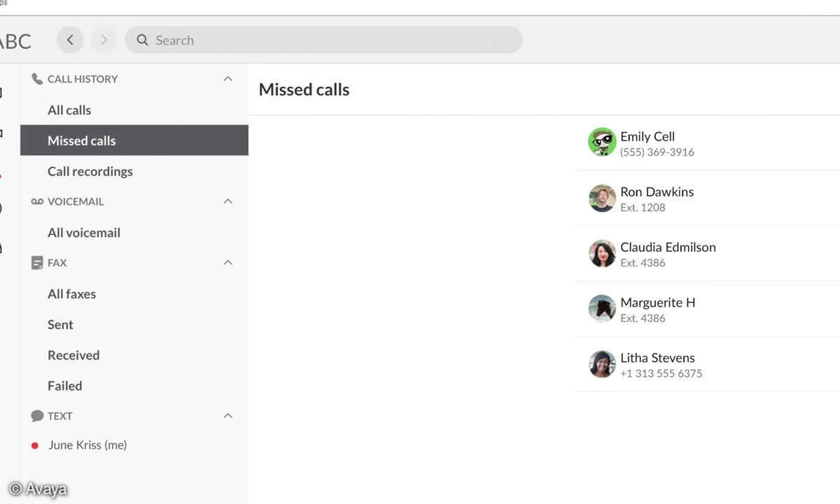Click the Voicemail tape icon
The height and width of the screenshot is (504, 840).
click(37, 202)
